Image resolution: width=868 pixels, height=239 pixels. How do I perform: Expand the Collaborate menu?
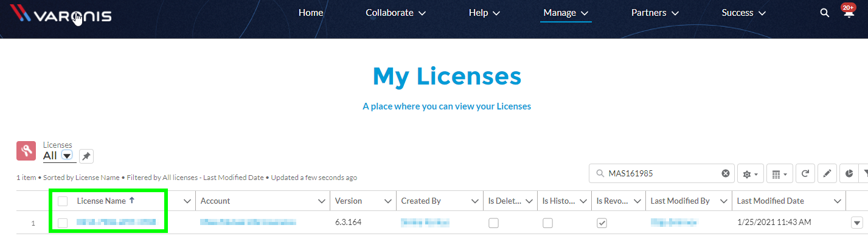click(x=395, y=13)
